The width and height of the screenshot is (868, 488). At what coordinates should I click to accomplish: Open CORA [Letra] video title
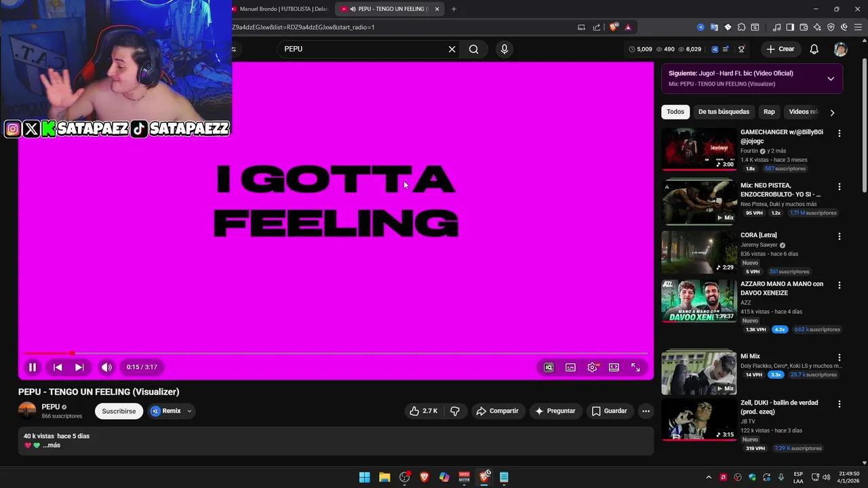[758, 235]
